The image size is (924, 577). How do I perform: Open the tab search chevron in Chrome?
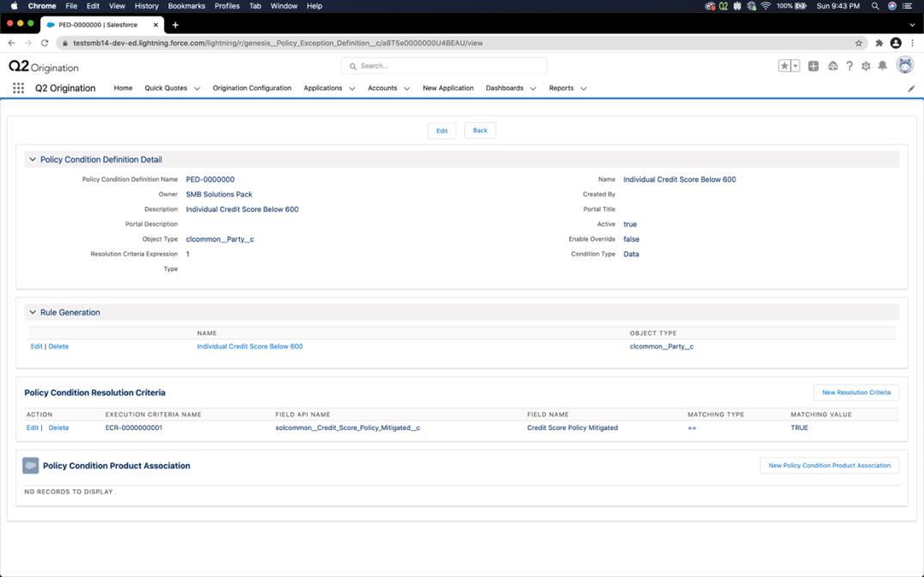click(912, 25)
